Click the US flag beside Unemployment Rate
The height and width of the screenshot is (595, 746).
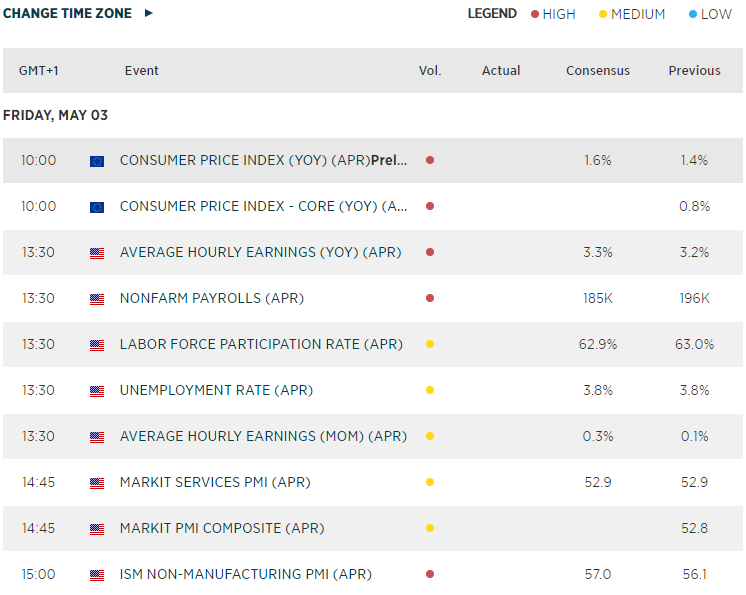[x=97, y=391]
